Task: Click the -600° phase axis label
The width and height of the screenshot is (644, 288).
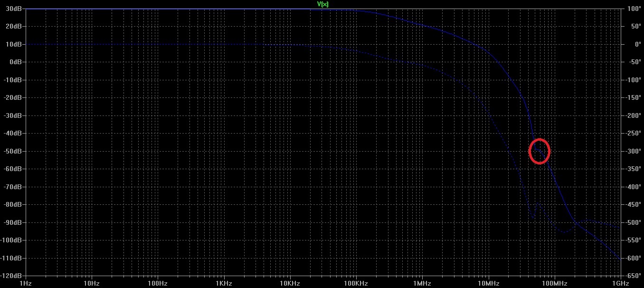Action: click(634, 258)
